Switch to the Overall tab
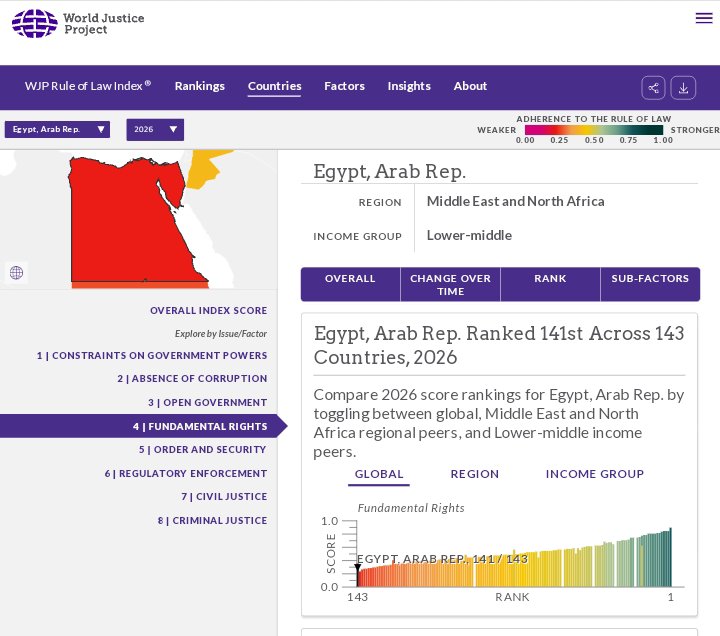This screenshot has width=720, height=636. pos(350,284)
